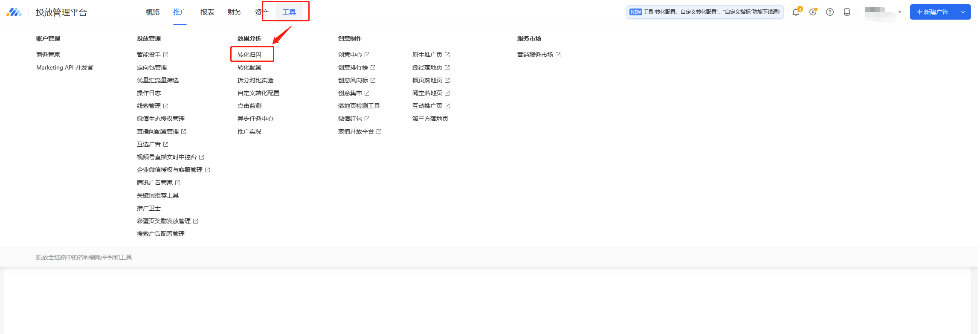Expand the account name dropdown arrow
The image size is (980, 334).
click(x=900, y=12)
